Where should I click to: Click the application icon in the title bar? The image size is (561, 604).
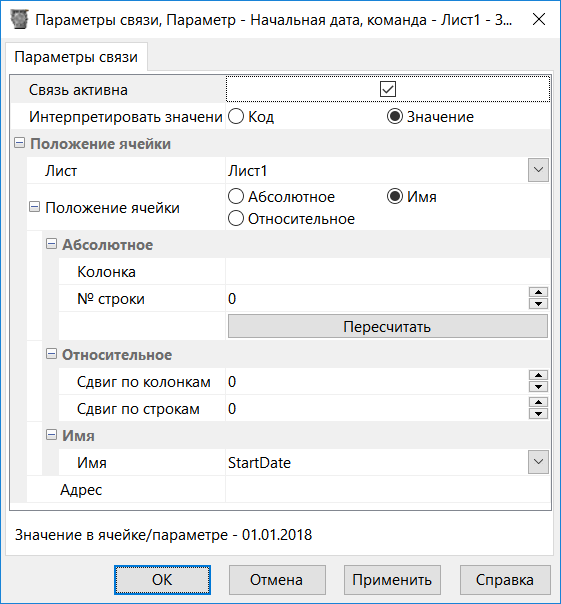pyautogui.click(x=19, y=19)
